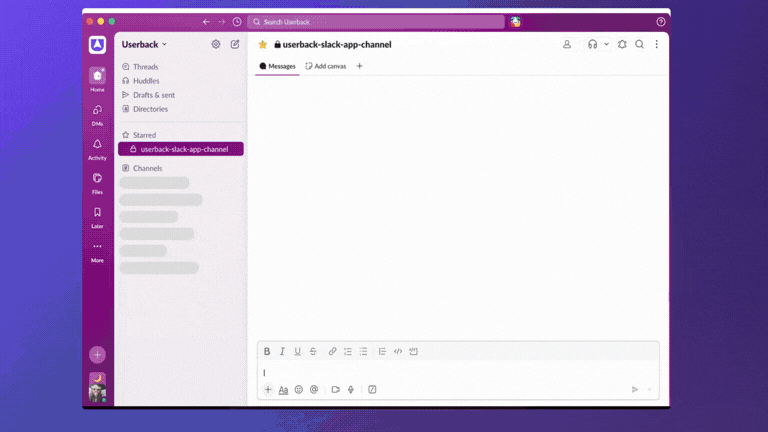
Task: Search within channel magnifier icon
Action: pos(639,44)
